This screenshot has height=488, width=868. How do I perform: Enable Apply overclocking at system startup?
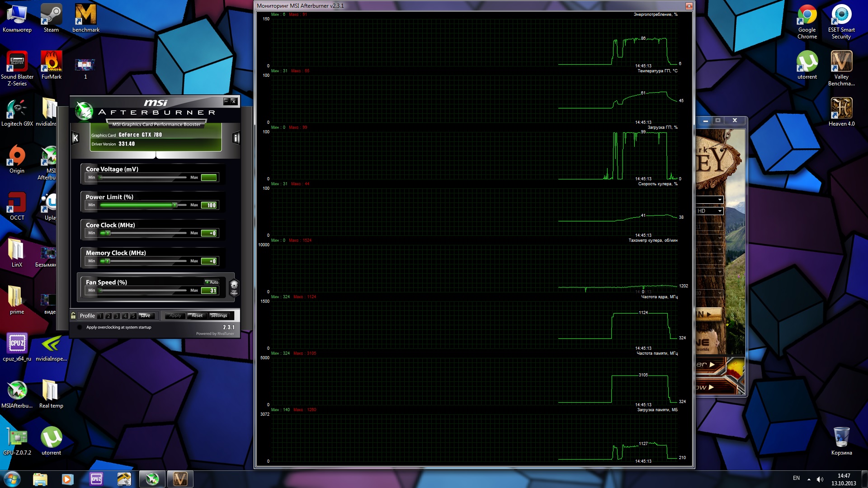tap(80, 327)
